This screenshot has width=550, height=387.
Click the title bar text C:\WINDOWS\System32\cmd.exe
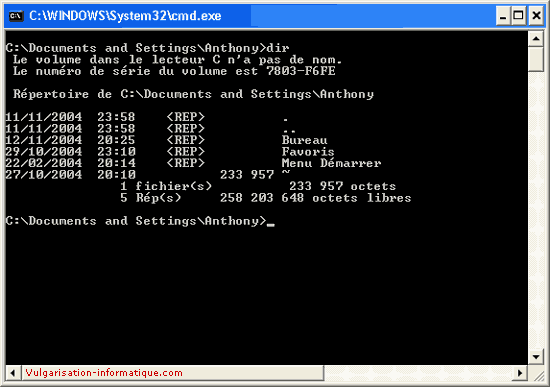coord(125,16)
